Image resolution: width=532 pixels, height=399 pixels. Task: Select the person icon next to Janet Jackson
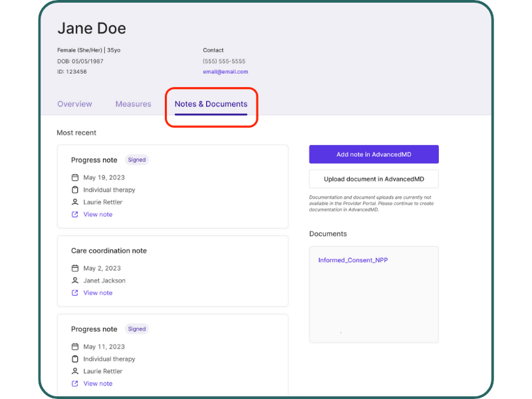75,281
